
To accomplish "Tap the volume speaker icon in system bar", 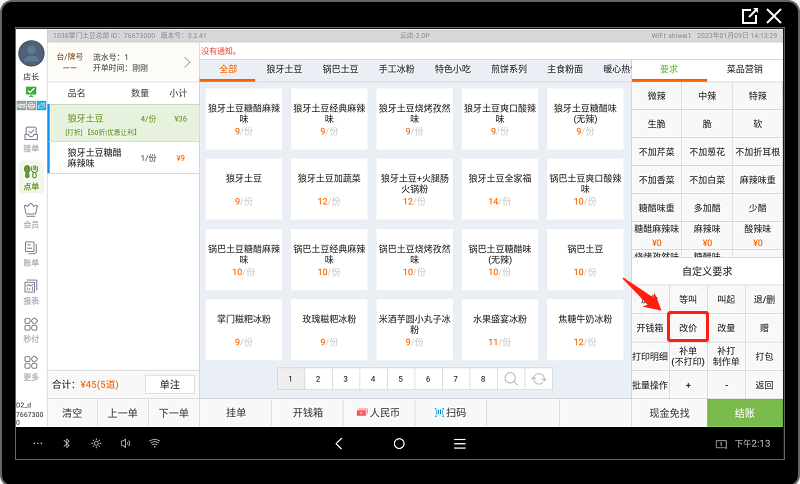I will click(x=126, y=443).
